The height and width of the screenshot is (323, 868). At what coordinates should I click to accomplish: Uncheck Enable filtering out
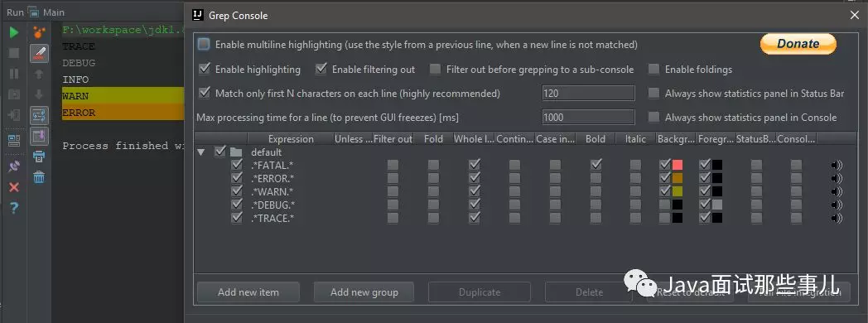(321, 69)
